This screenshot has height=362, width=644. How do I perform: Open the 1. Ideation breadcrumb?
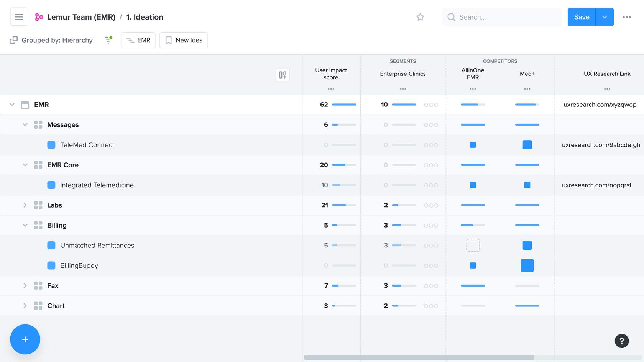pyautogui.click(x=145, y=17)
